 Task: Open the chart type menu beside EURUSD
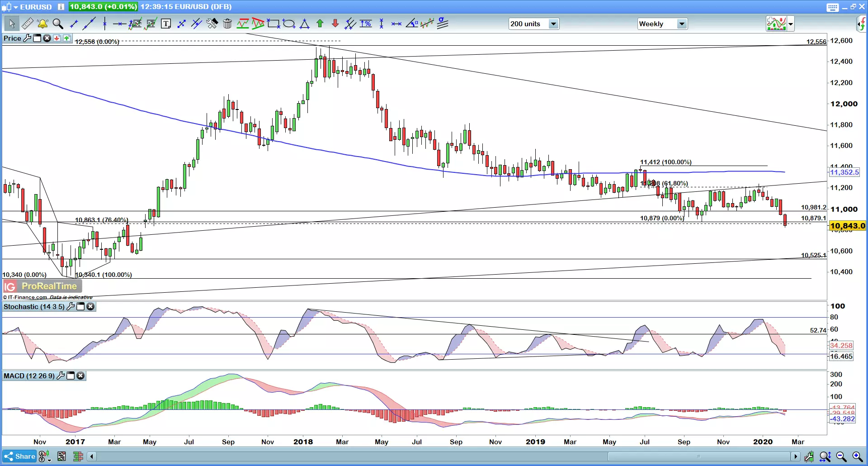[x=9, y=7]
